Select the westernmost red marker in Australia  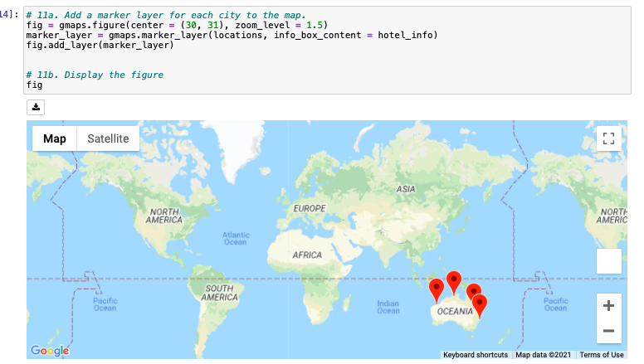point(437,289)
